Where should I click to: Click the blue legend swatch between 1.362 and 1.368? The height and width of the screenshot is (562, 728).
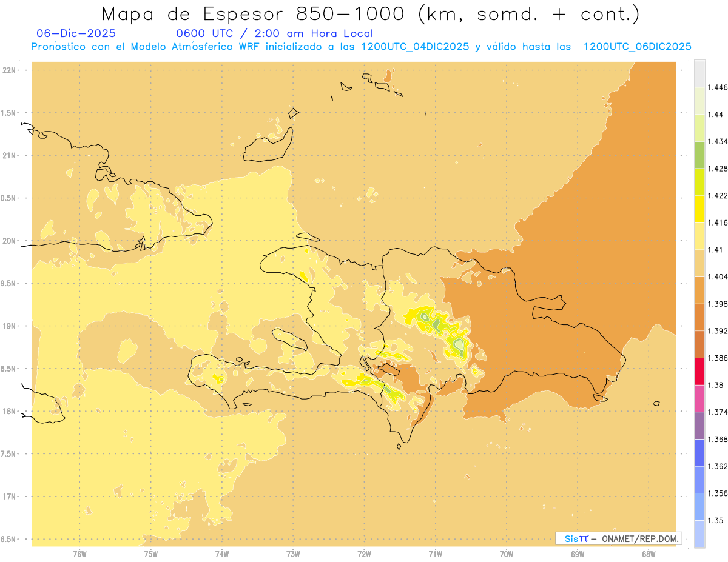(x=699, y=453)
